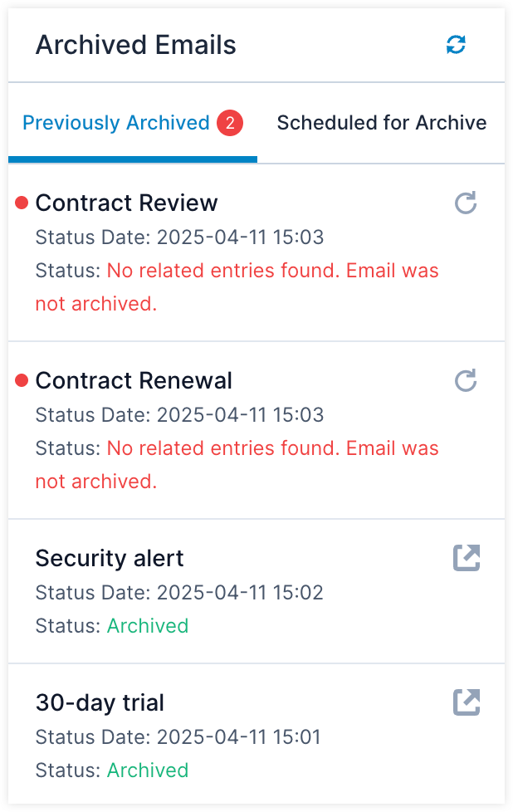Switch to the Previously Archived tab
This screenshot has width=513, height=812.
click(x=116, y=124)
